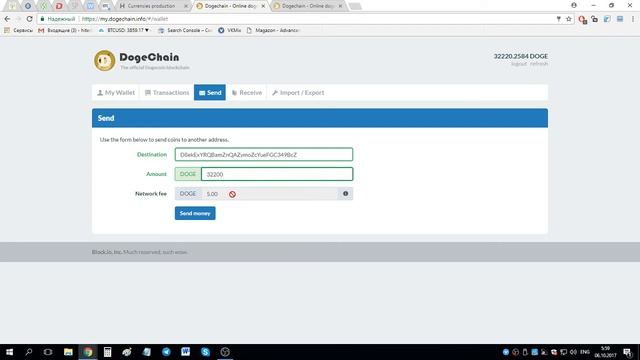
Task: Click the blue extension icon near the menu
Action: (620, 19)
